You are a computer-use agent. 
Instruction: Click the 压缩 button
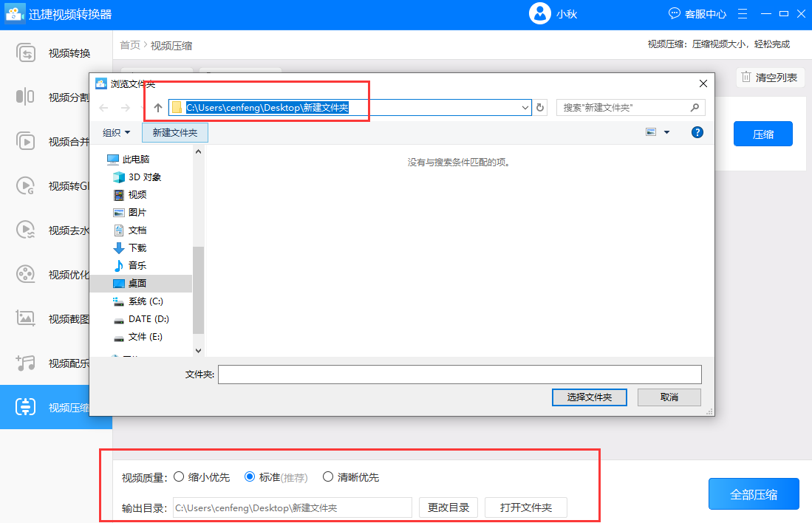pyautogui.click(x=762, y=134)
